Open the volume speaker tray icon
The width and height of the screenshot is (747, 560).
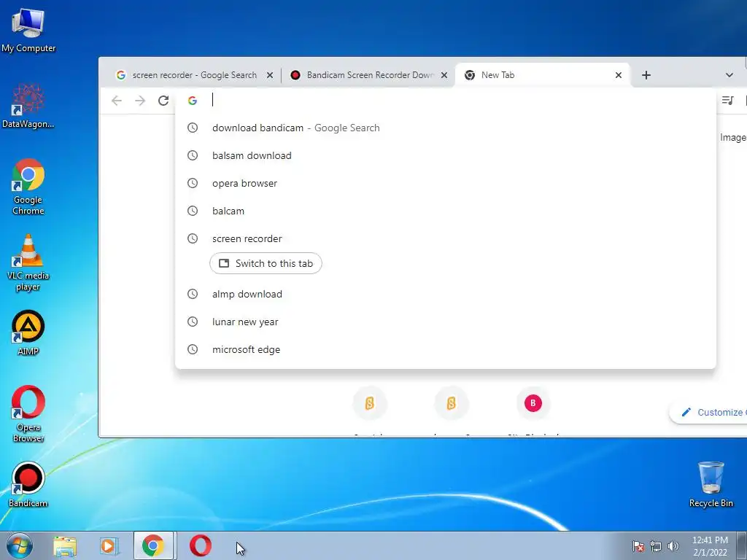[x=673, y=546]
